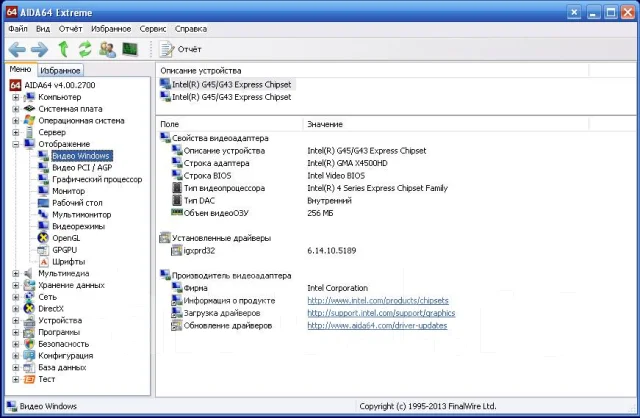Click the Компьютер monitor icon
The width and height of the screenshot is (640, 418).
(29, 97)
